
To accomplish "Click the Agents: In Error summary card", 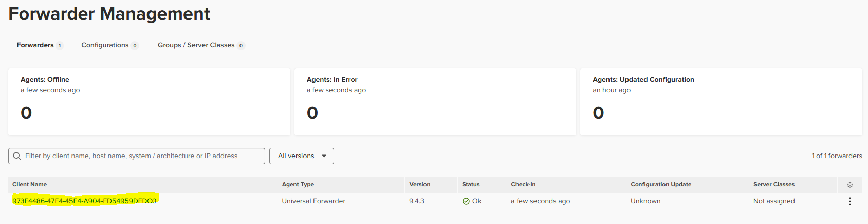I will [435, 102].
